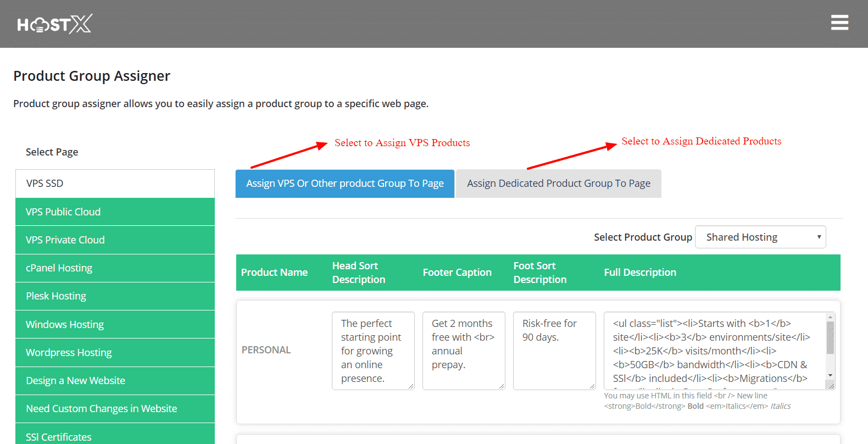Open Need Custom Changes in Website

point(115,409)
